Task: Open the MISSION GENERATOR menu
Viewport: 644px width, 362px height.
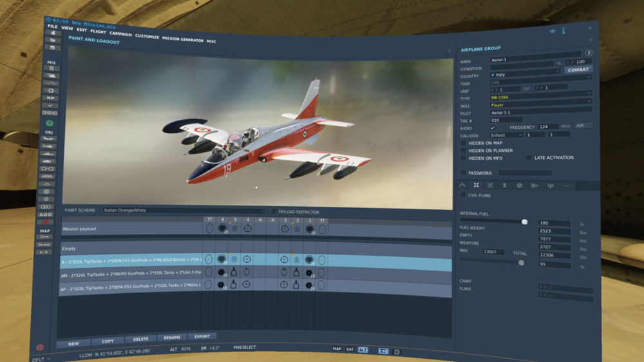Action: click(183, 39)
